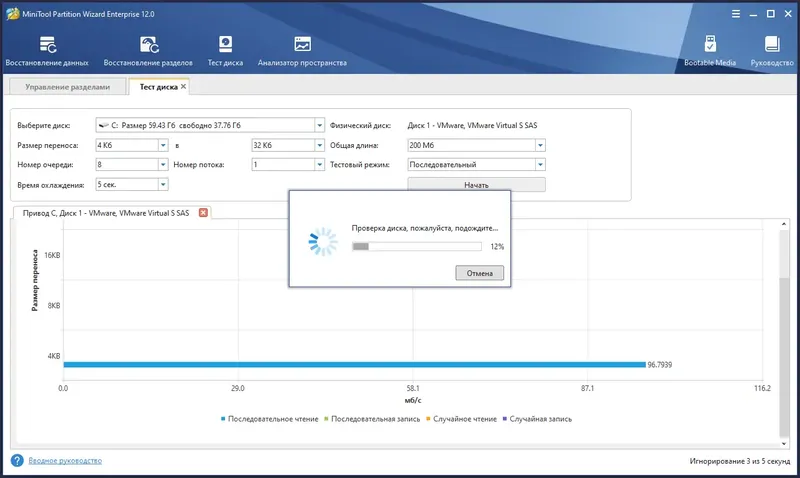Screen dimensions: 800x478
Task: Maximize the Partition Wizard window
Action: tap(770, 14)
